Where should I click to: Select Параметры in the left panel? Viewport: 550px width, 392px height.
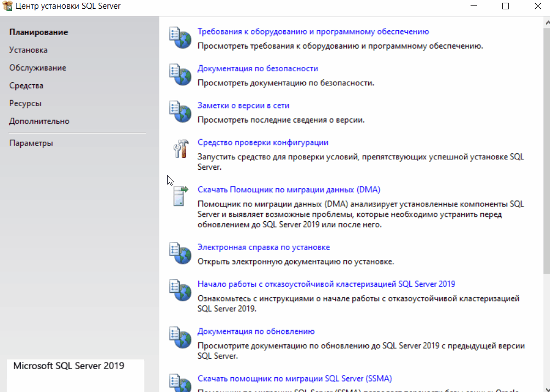31,143
